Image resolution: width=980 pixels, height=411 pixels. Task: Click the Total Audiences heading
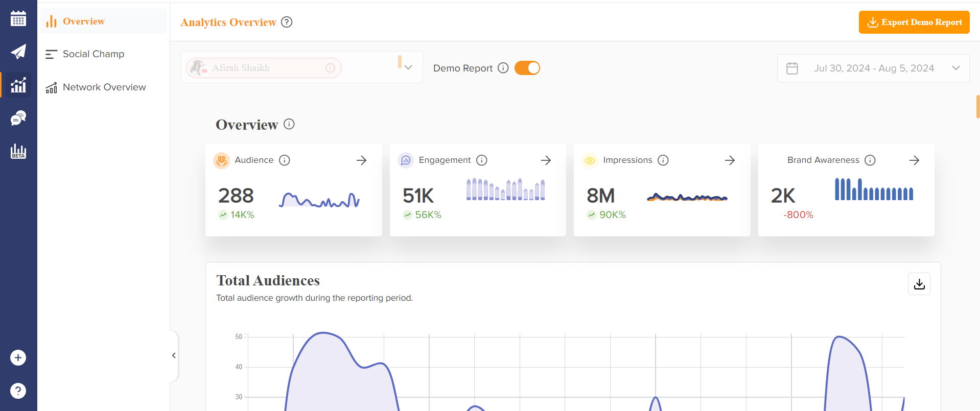pyautogui.click(x=268, y=280)
